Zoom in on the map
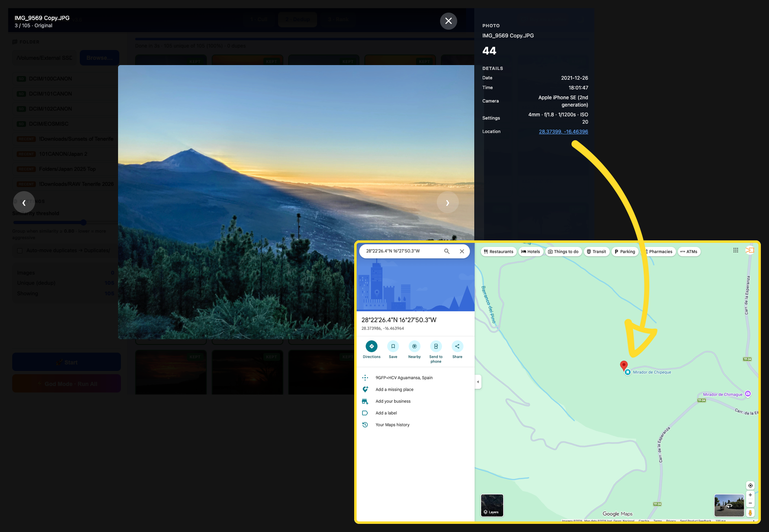This screenshot has width=769, height=532. [750, 495]
